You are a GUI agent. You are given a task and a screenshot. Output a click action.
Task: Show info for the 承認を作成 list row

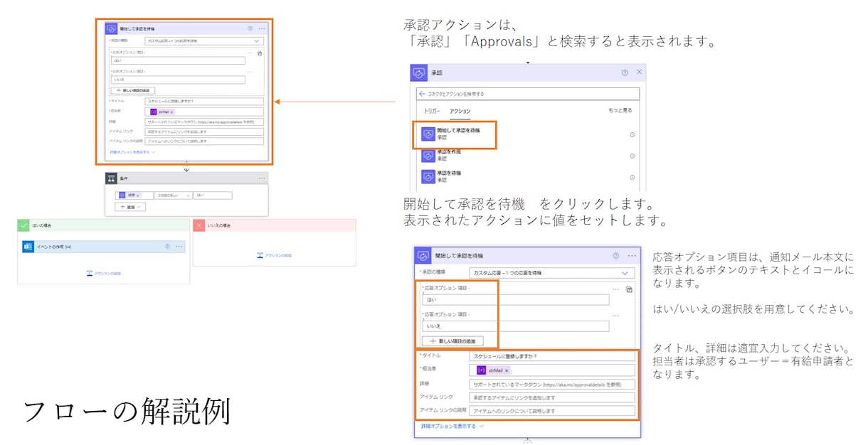pyautogui.click(x=633, y=156)
